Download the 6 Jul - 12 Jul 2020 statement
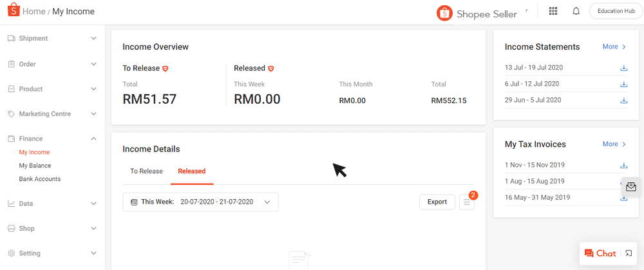 pyautogui.click(x=623, y=84)
